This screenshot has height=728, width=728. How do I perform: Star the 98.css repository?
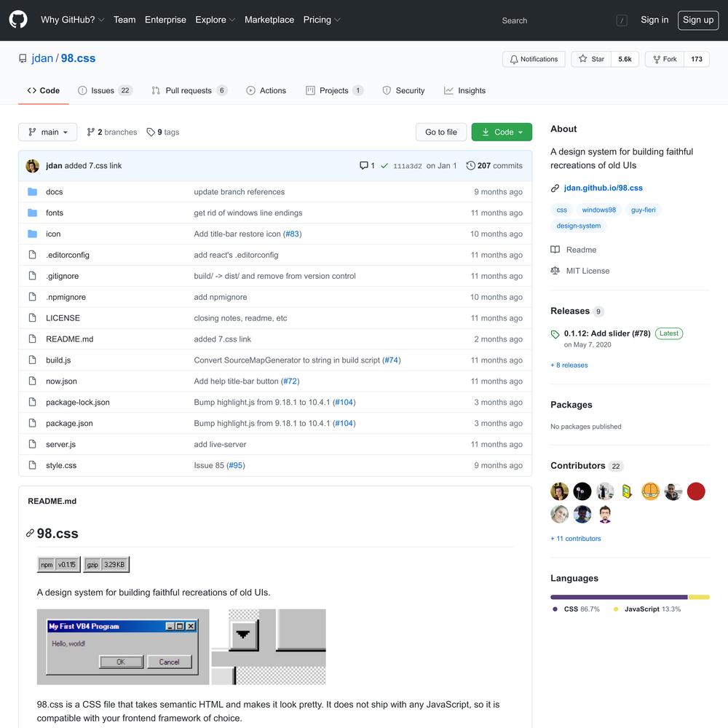point(591,59)
